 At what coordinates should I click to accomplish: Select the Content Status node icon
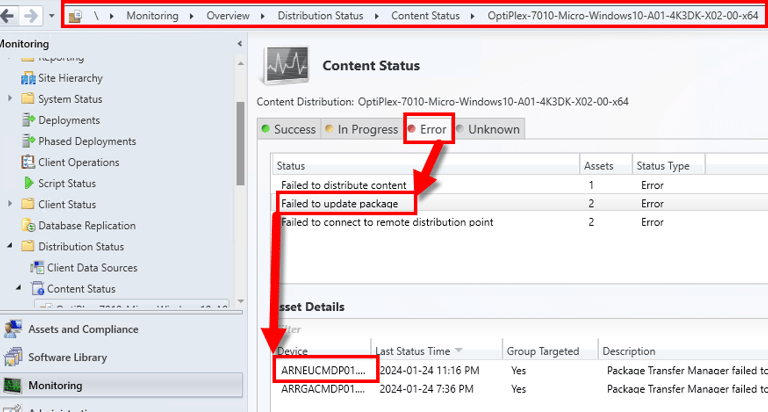click(37, 289)
